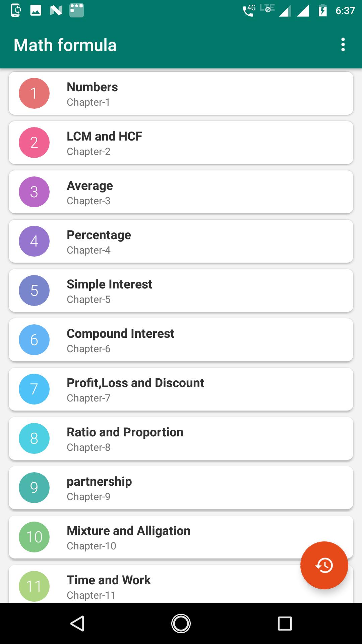Viewport: 362px width, 644px height.
Task: Choose the partnership chapter
Action: coord(181,488)
